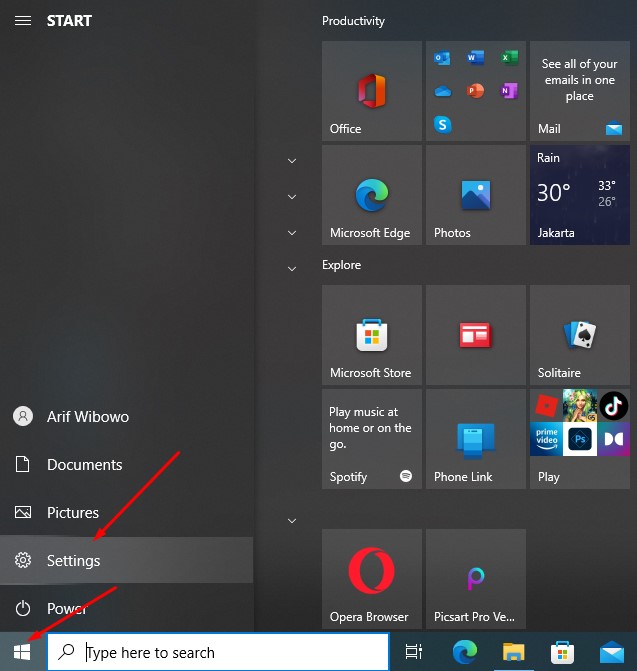Select Documents in Start sidebar
This screenshot has width=637, height=671.
pos(84,465)
